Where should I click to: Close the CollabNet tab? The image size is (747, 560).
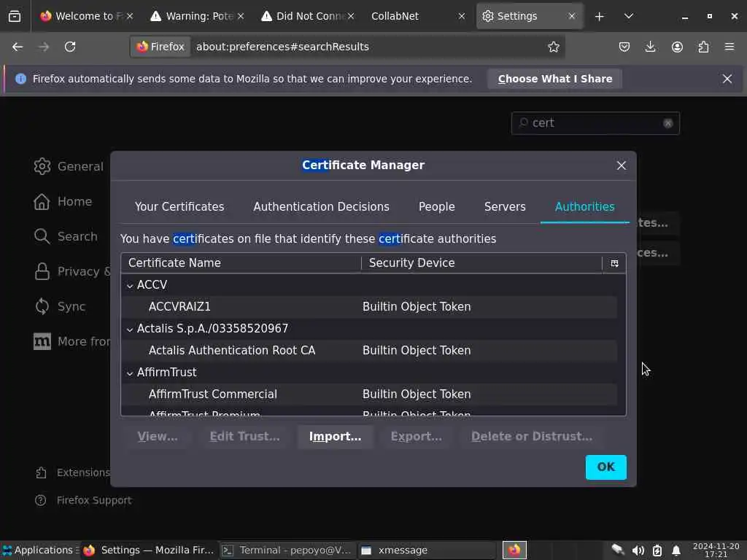click(x=461, y=16)
